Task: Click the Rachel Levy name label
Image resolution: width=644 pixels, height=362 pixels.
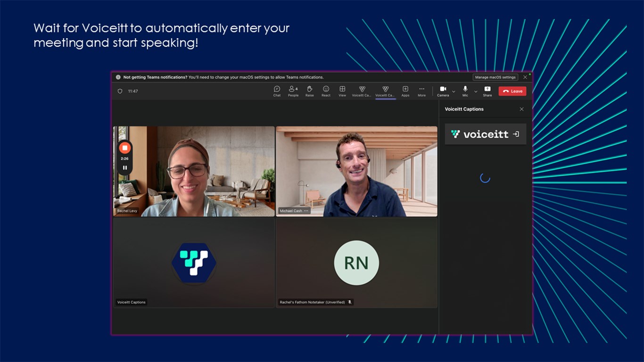Action: (x=127, y=211)
